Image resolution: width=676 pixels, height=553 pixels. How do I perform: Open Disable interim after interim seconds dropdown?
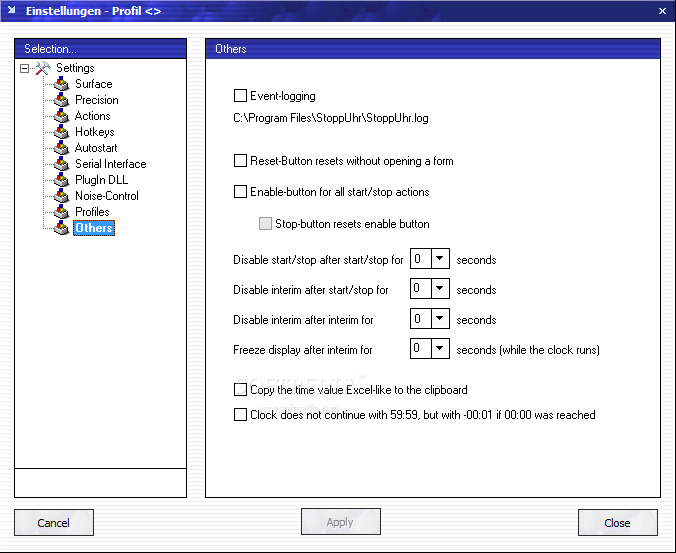pos(439,319)
